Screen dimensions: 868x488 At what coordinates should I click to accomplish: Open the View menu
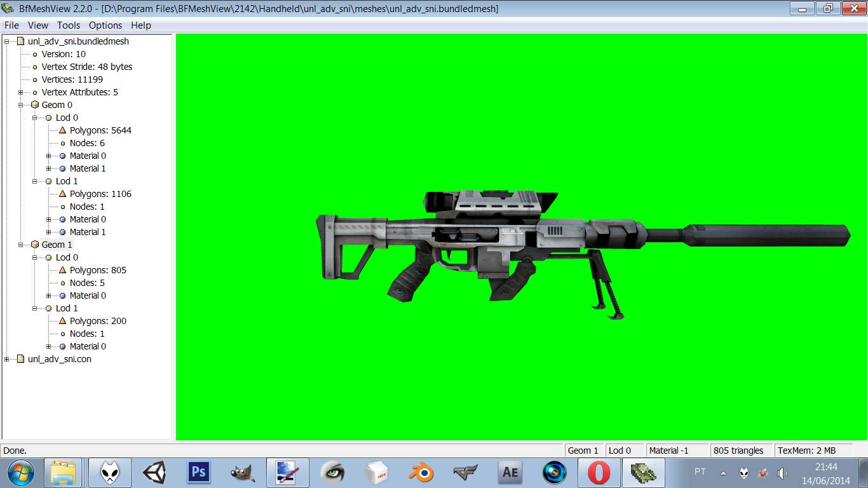[x=38, y=25]
